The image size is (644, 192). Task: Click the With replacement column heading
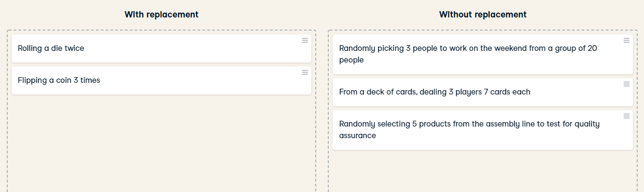click(161, 15)
